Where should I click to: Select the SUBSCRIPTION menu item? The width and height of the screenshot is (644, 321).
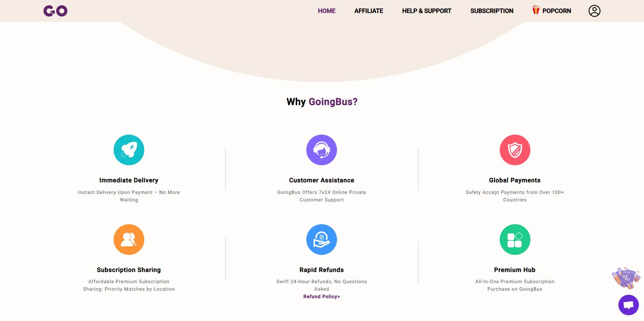click(x=492, y=11)
